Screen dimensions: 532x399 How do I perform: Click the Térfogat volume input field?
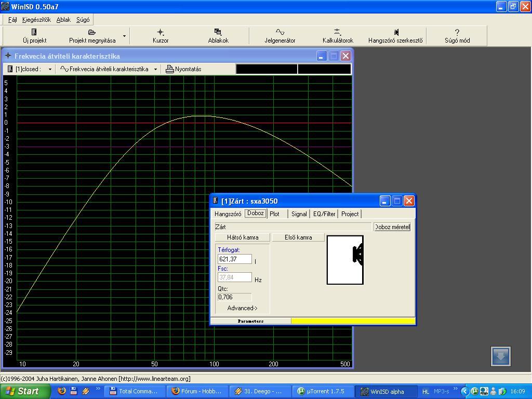(x=234, y=259)
